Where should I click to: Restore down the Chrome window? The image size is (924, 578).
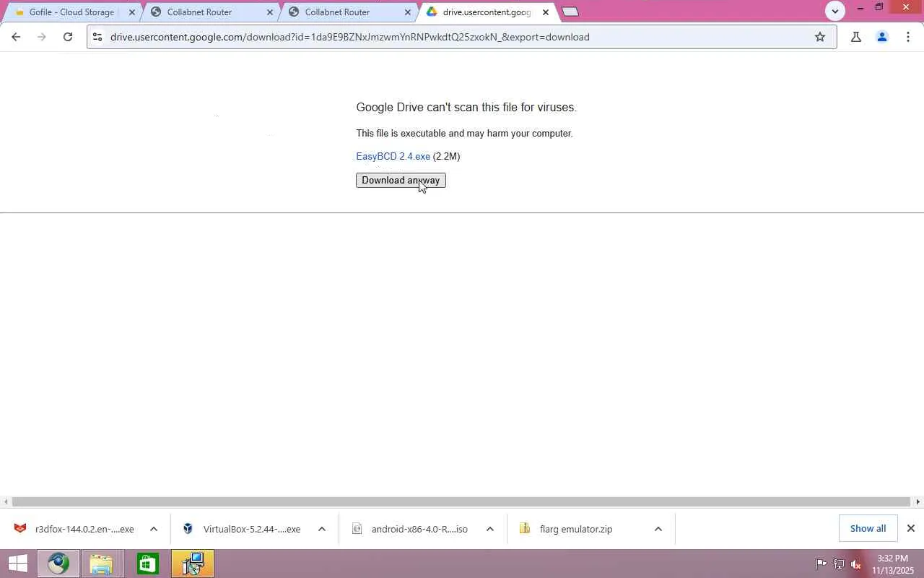coord(879,7)
